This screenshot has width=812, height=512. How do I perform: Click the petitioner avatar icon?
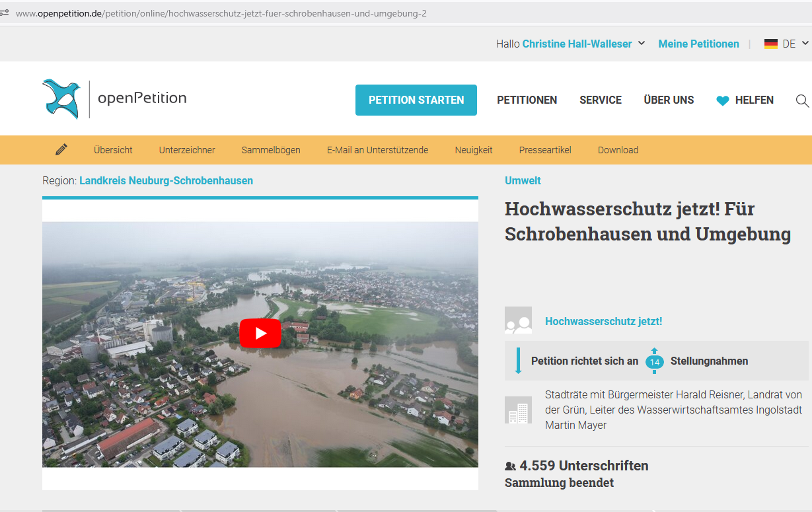pyautogui.click(x=518, y=320)
